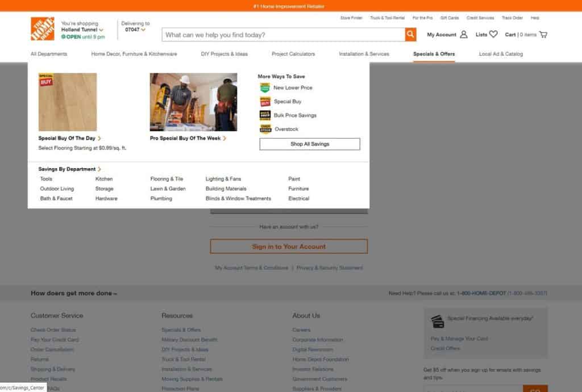This screenshot has height=392, width=582.
Task: Open Lighting & Fans savings department
Action: click(x=223, y=179)
